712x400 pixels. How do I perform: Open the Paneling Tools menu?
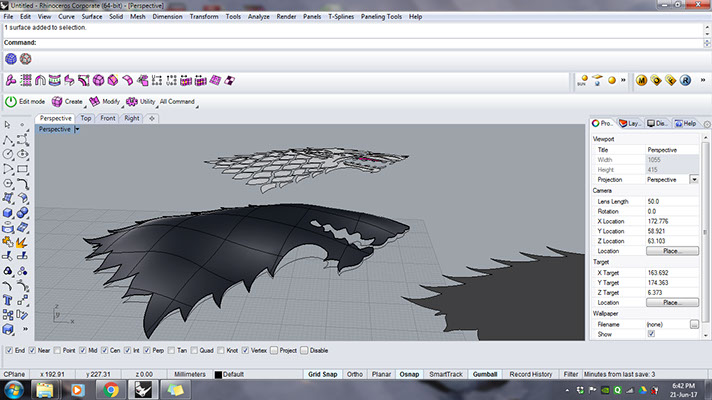tap(381, 17)
